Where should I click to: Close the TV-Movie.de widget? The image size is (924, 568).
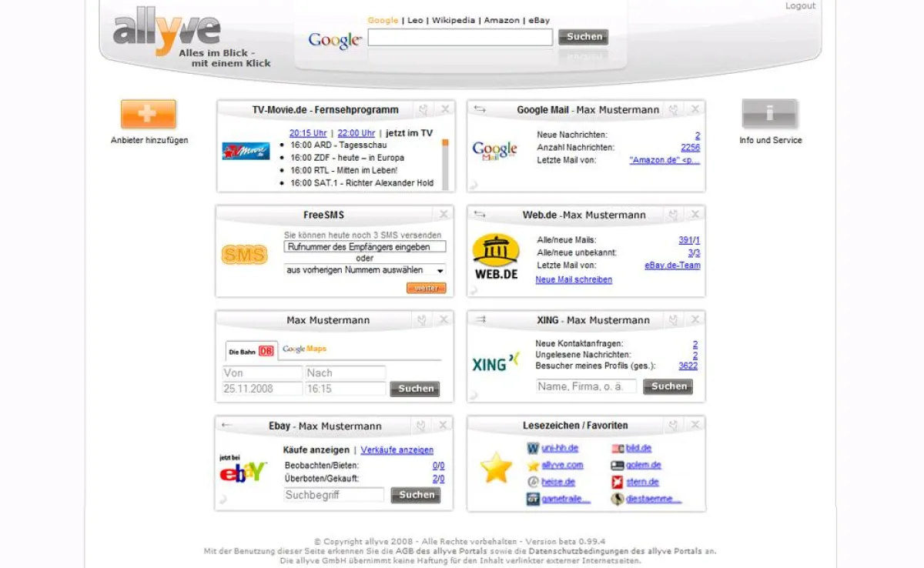pos(444,110)
